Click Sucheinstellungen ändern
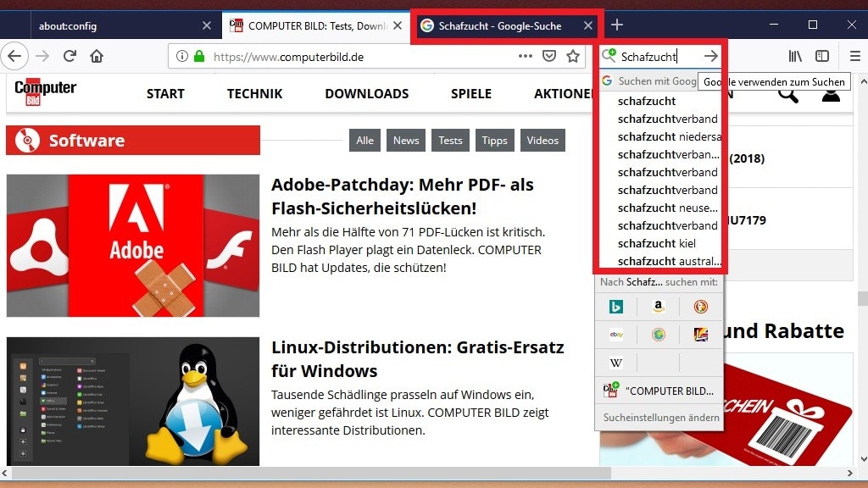 661,418
